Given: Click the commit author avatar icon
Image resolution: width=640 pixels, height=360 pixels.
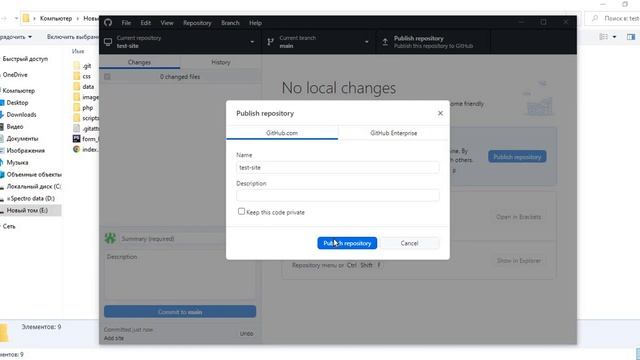Looking at the screenshot, I should point(110,238).
